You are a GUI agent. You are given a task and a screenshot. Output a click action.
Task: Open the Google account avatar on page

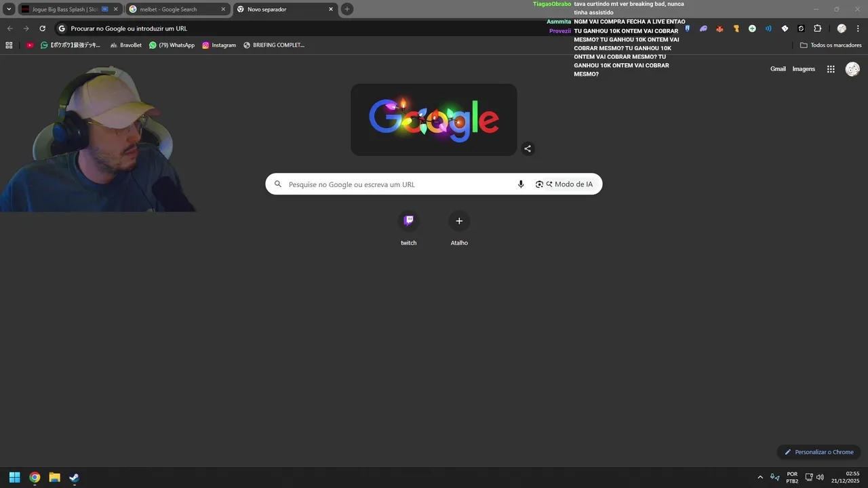tap(852, 69)
